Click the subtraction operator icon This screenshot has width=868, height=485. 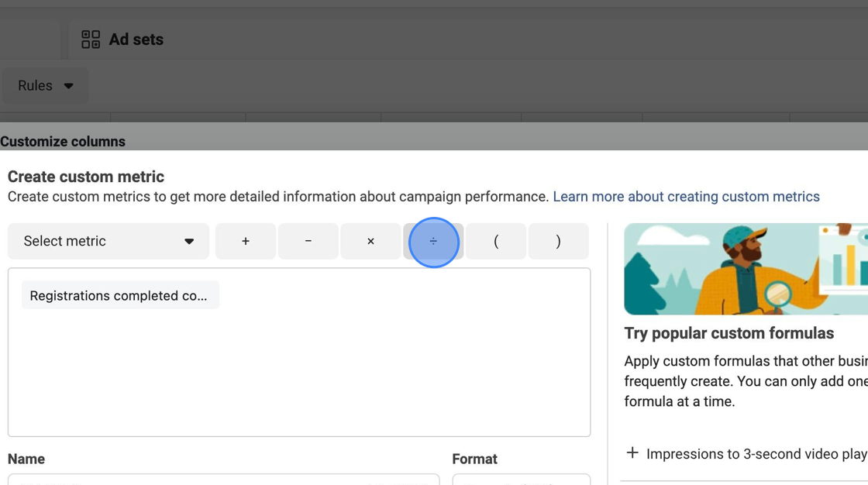(x=308, y=241)
